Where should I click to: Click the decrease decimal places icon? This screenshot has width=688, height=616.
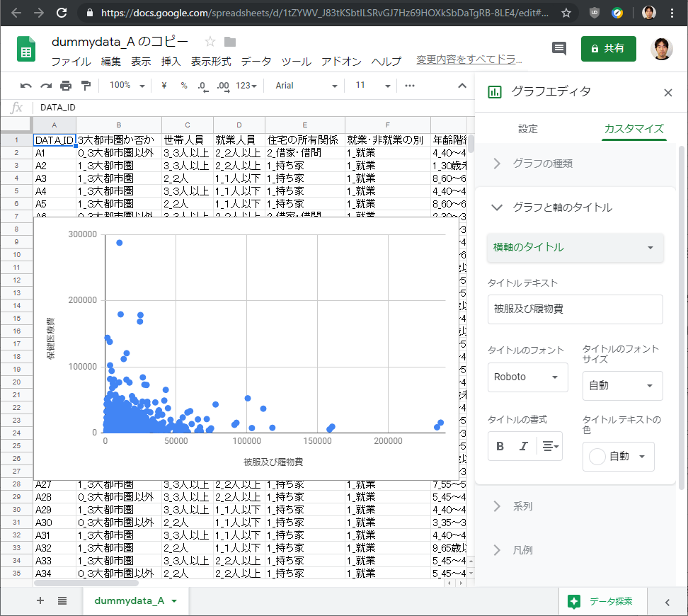pyautogui.click(x=202, y=85)
